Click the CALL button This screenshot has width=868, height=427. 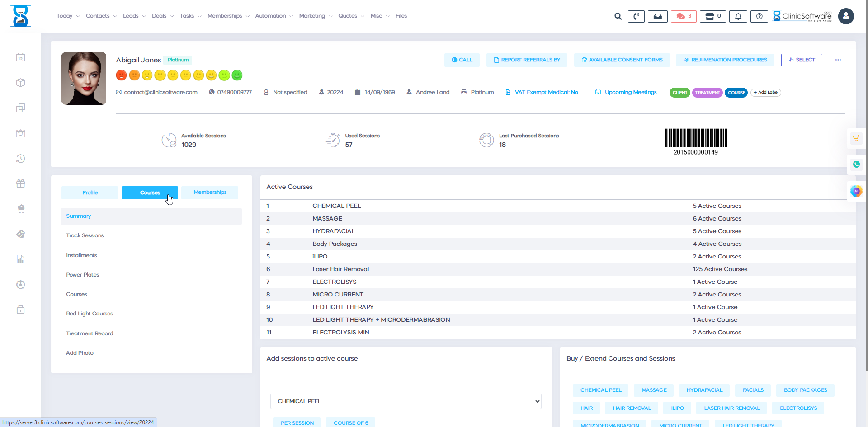click(462, 60)
